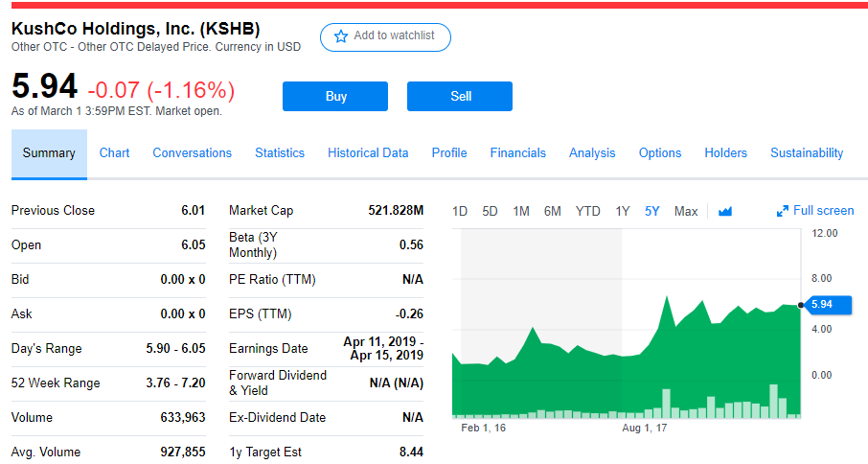This screenshot has width=868, height=464.
Task: Click the Sell button
Action: [460, 96]
